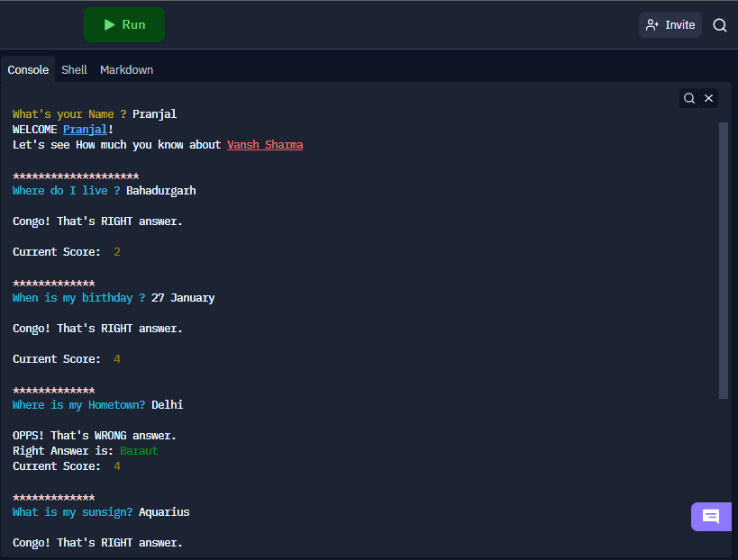Open the Markdown tab
The image size is (738, 560).
click(x=127, y=69)
